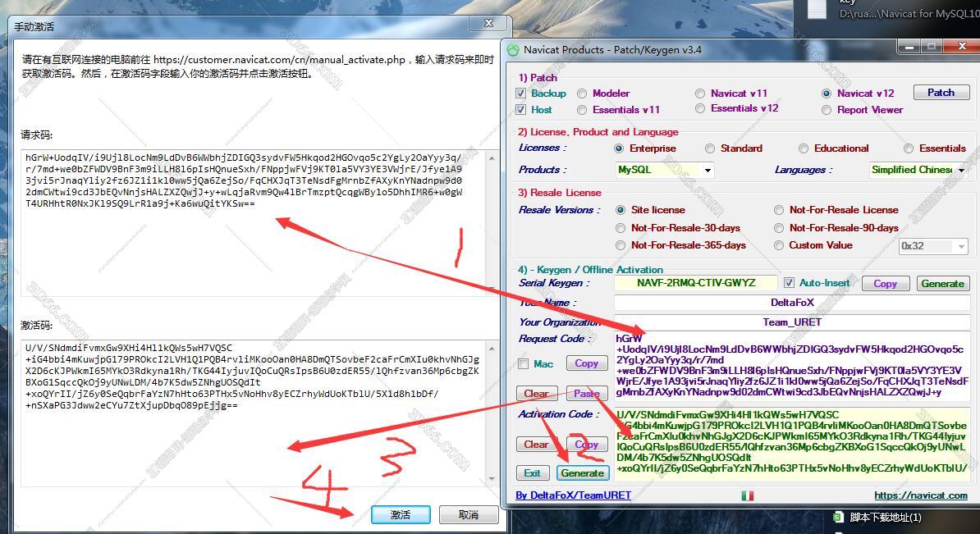
Task: Toggle the Host checkbox
Action: (520, 109)
